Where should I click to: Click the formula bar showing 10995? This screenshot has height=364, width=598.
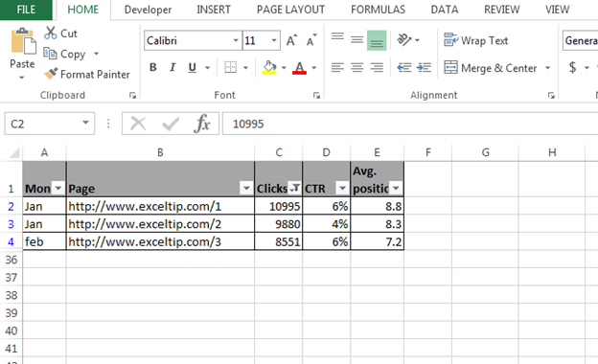pos(410,124)
